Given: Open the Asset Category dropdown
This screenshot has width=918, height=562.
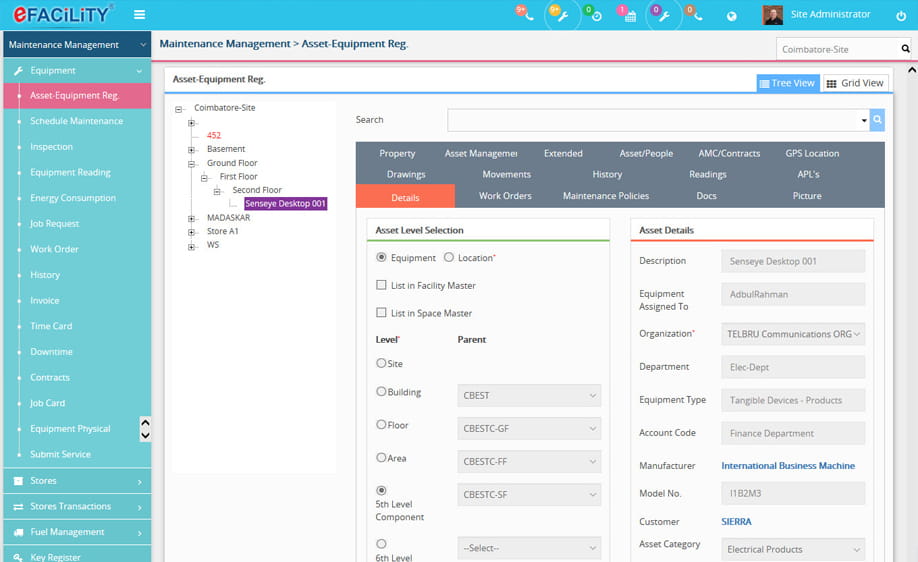Looking at the screenshot, I should pos(792,549).
